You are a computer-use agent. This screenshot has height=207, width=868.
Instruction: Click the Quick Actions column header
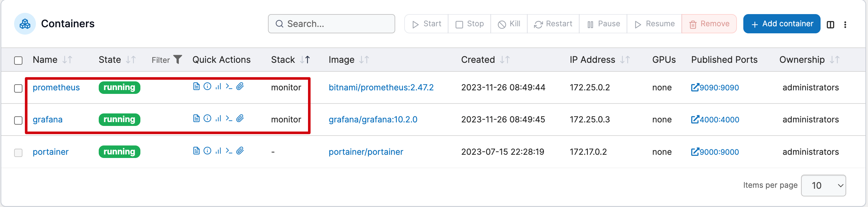221,60
